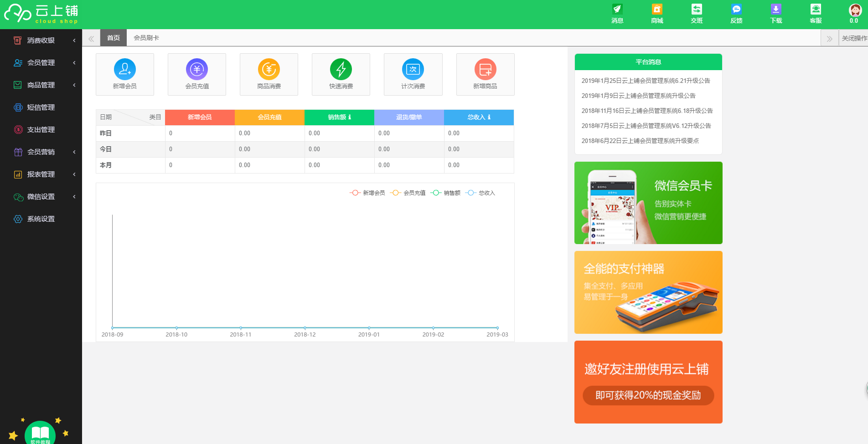The height and width of the screenshot is (444, 868).
Task: Click 即可获得20%的现金奖励 button
Action: pos(648,395)
